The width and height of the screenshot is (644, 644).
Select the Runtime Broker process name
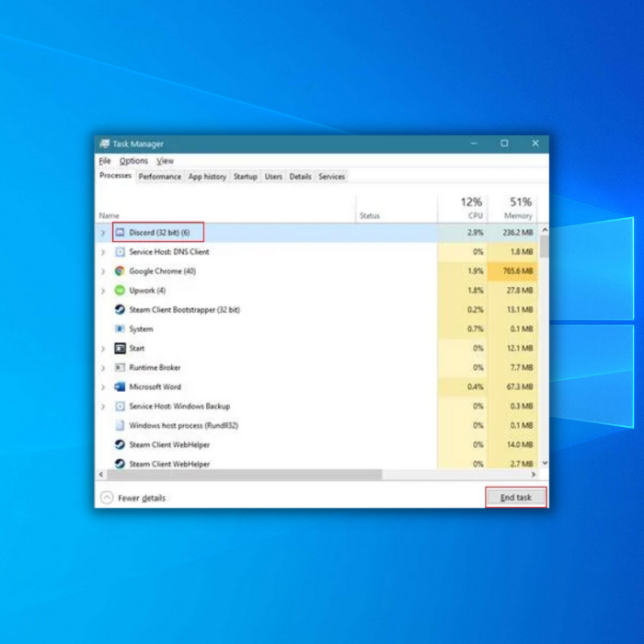155,368
